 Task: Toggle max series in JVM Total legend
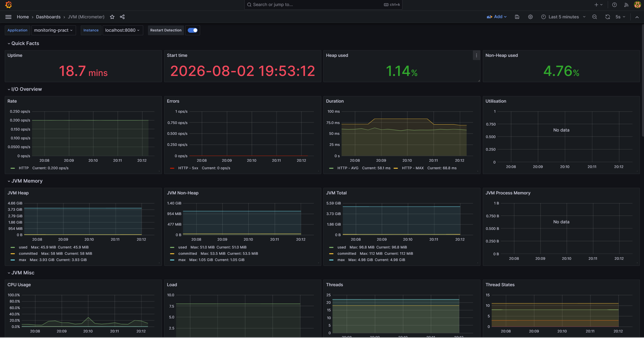tap(341, 260)
